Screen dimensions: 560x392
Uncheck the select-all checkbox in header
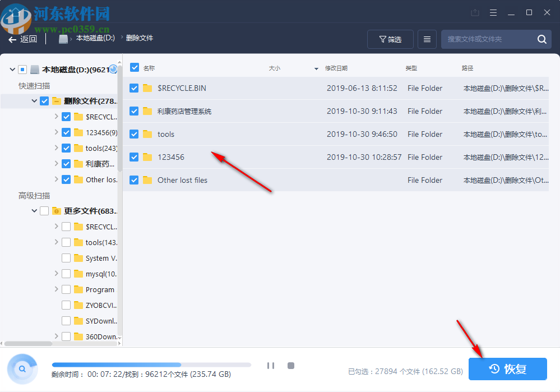(134, 66)
